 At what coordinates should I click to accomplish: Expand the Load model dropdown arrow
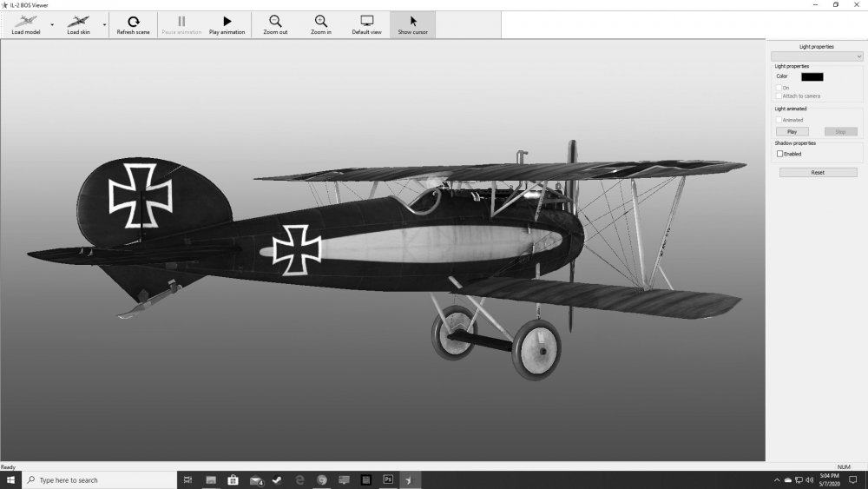coord(51,25)
